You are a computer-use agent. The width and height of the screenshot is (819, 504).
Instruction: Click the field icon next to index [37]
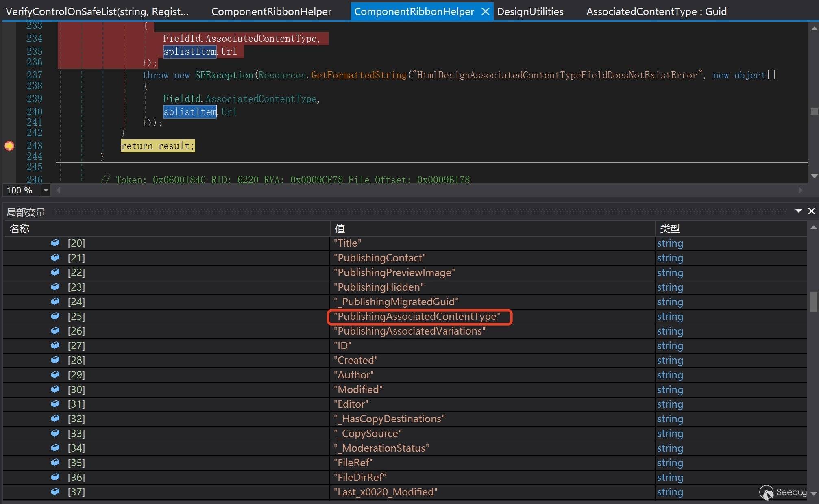point(55,491)
